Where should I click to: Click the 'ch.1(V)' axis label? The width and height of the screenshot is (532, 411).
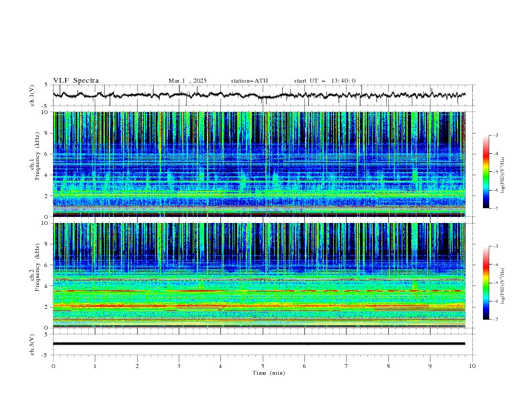[x=32, y=95]
